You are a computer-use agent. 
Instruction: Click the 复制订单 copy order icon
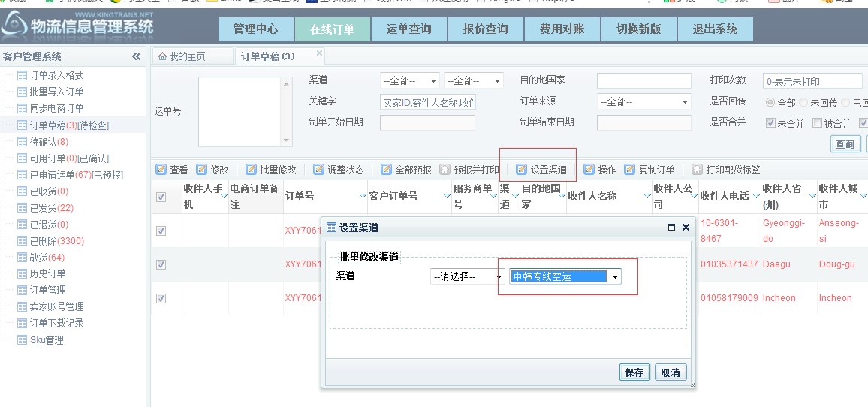629,170
